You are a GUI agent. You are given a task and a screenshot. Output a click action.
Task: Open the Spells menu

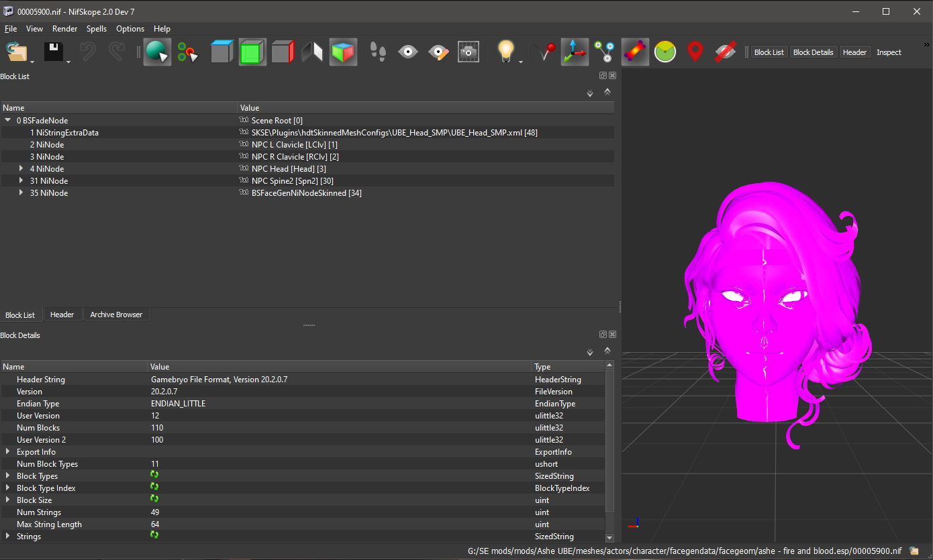pyautogui.click(x=97, y=29)
